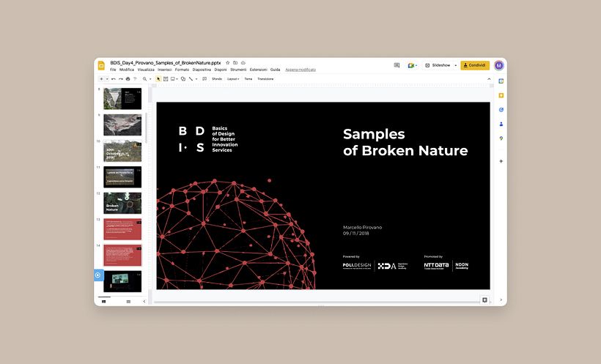
Task: Star the presentation file
Action: coord(228,63)
